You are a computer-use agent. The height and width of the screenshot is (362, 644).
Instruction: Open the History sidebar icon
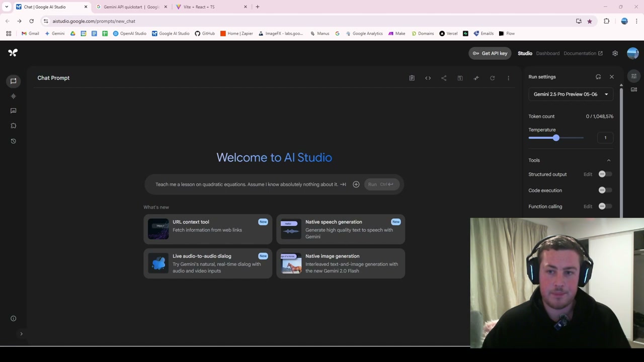(x=14, y=141)
